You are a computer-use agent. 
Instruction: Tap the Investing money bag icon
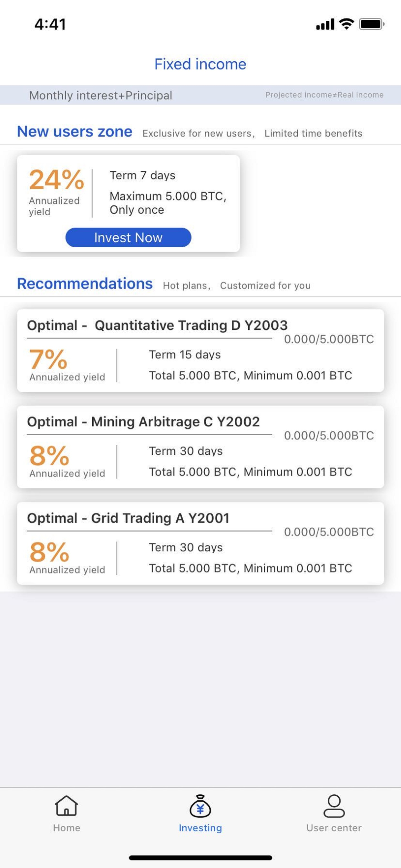[x=200, y=806]
